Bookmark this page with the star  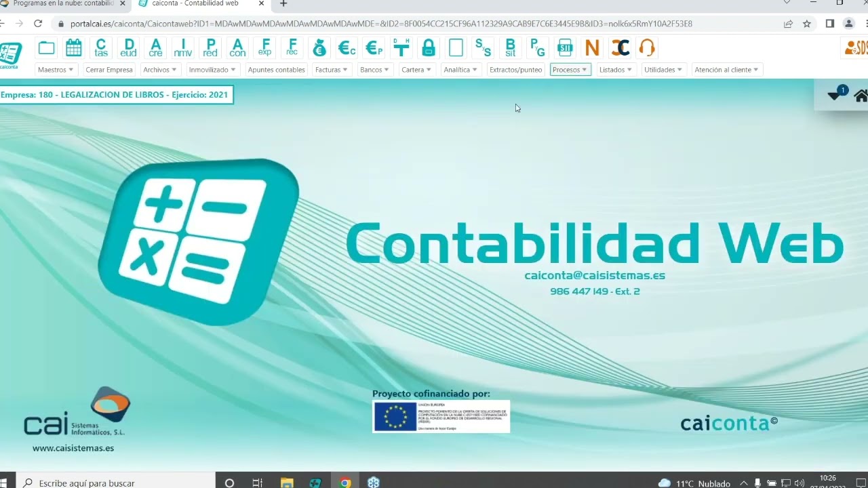pyautogui.click(x=807, y=24)
